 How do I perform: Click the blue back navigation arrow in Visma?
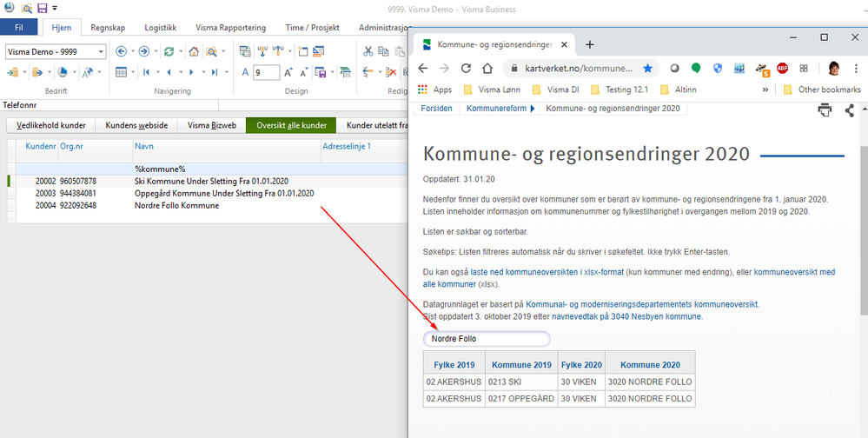122,51
